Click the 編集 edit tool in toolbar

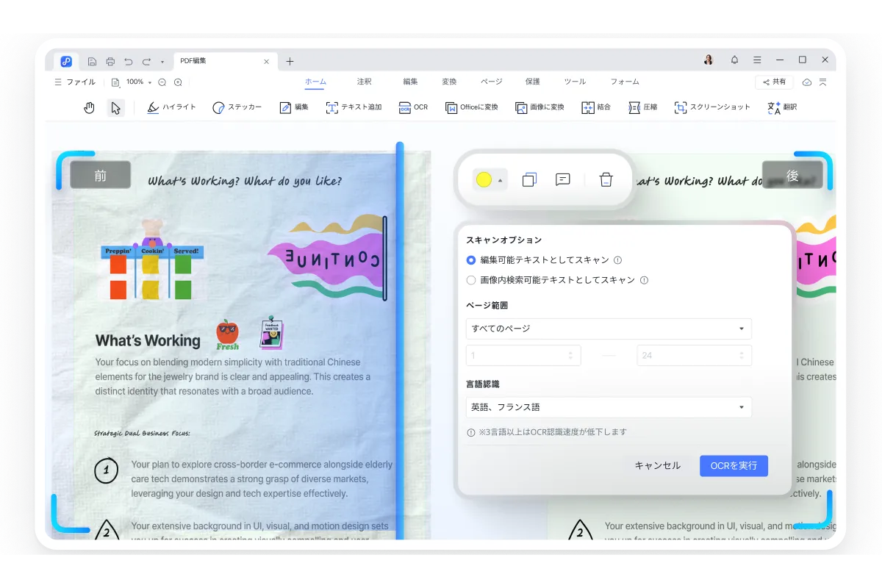point(294,107)
